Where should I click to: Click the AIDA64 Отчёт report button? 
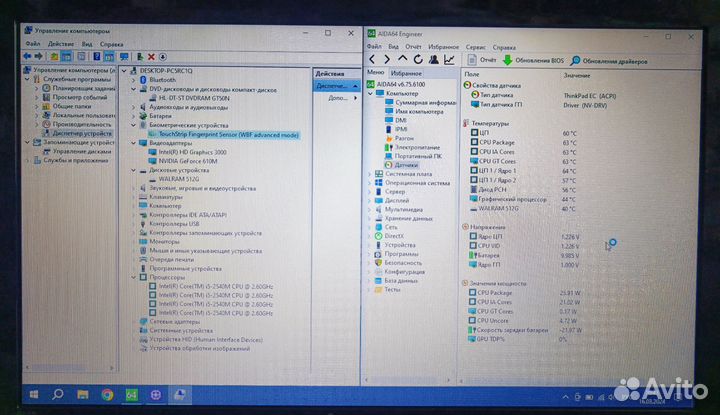pos(482,60)
